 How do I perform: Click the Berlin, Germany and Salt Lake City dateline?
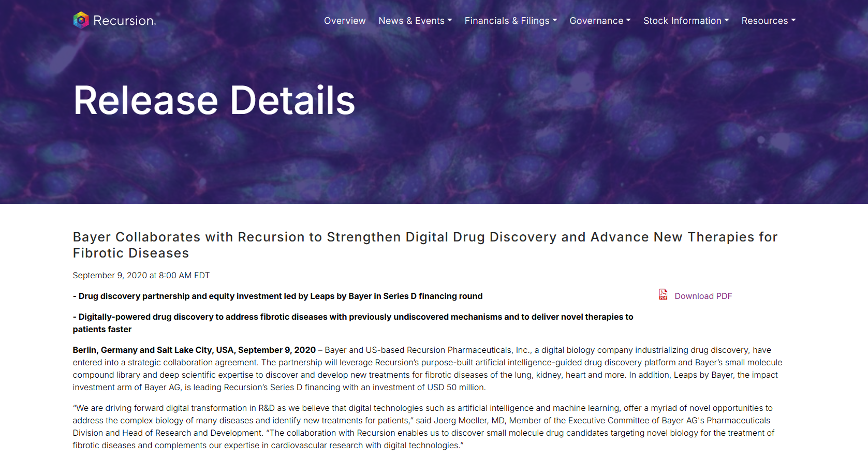(x=194, y=350)
